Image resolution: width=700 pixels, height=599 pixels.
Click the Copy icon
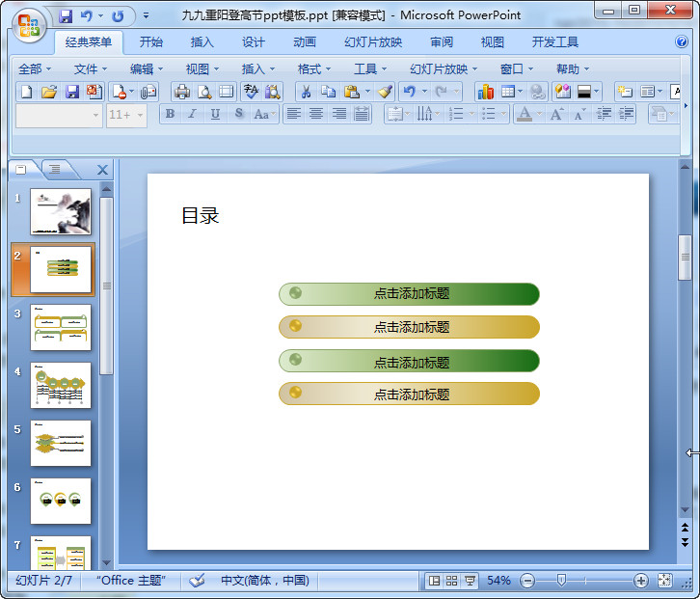pos(329,92)
